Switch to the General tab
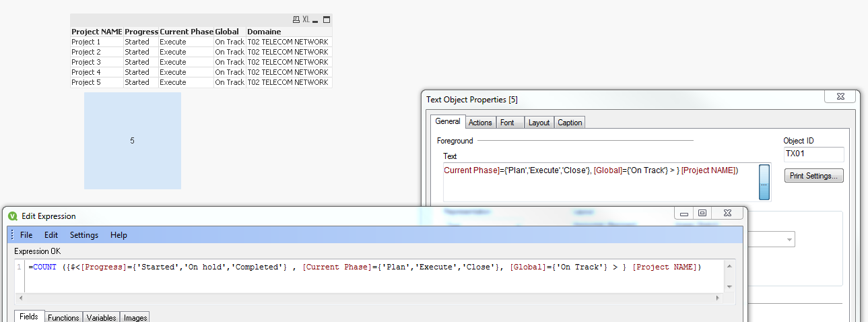This screenshot has width=868, height=322. [x=448, y=122]
